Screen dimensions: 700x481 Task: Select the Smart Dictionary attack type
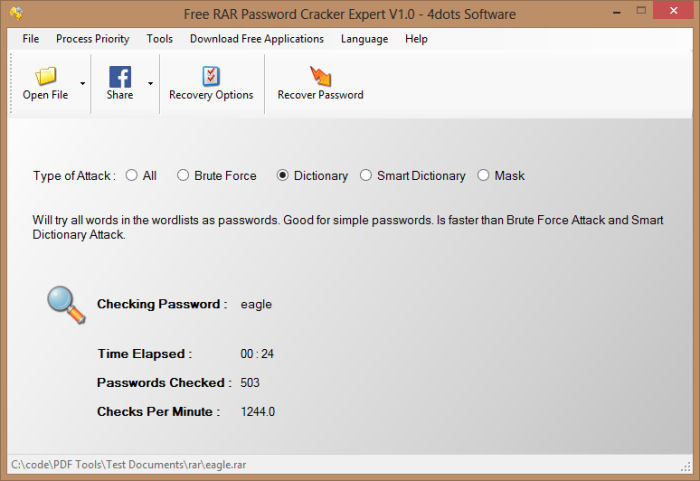366,175
